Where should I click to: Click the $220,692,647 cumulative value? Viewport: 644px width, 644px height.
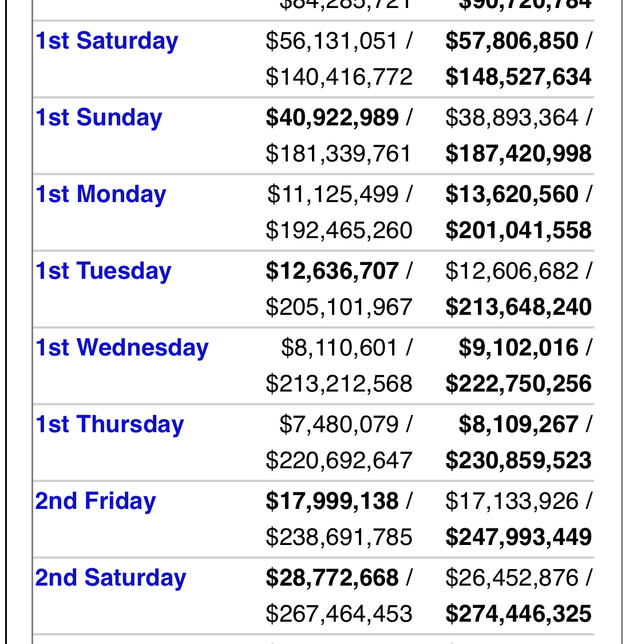click(x=339, y=461)
